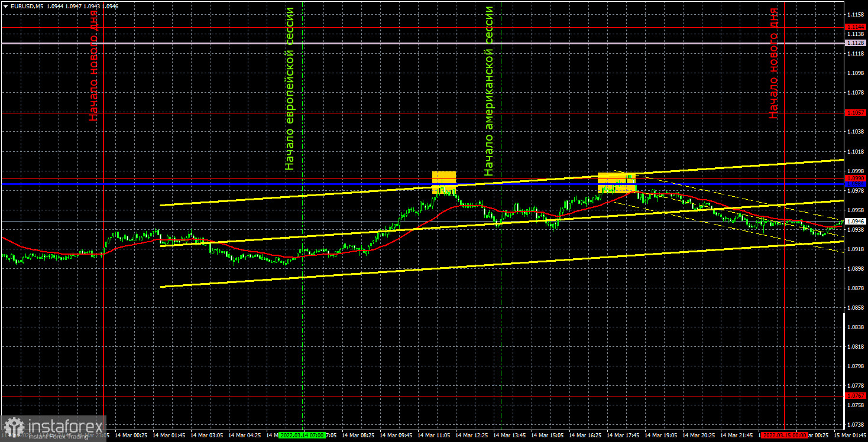Click the 14 Mar 15:05 time label

[x=548, y=435]
